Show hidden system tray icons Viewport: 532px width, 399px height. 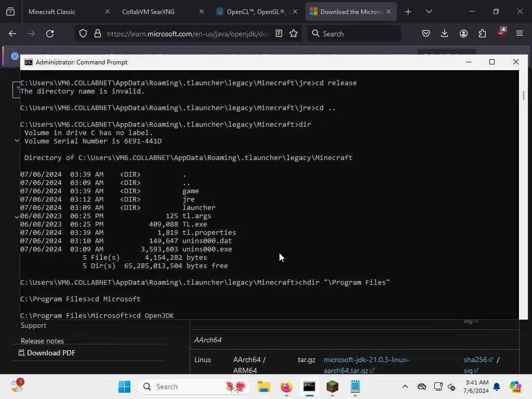(405, 387)
